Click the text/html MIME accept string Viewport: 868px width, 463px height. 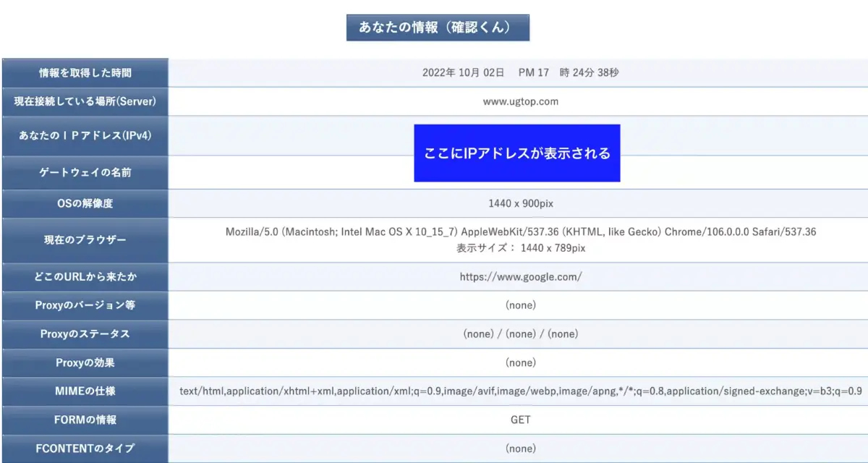click(520, 391)
